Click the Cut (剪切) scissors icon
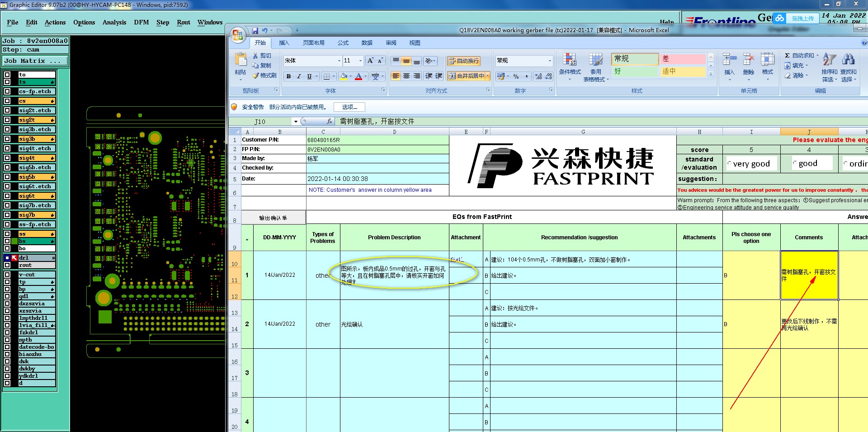 click(255, 55)
